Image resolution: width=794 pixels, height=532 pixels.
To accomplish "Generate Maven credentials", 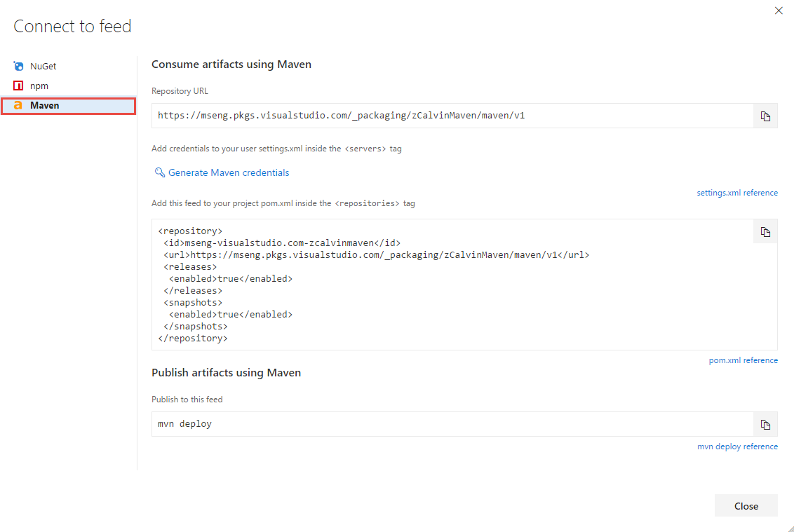I will (229, 172).
